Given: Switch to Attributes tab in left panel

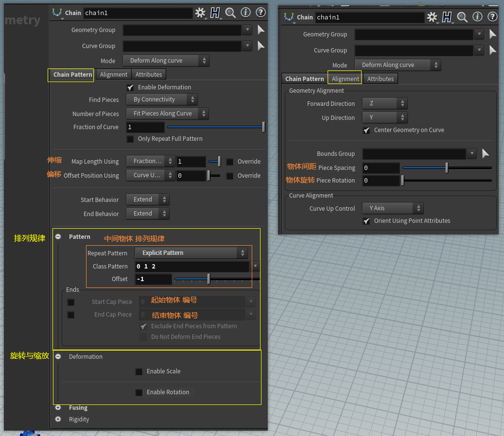Looking at the screenshot, I should (x=149, y=74).
